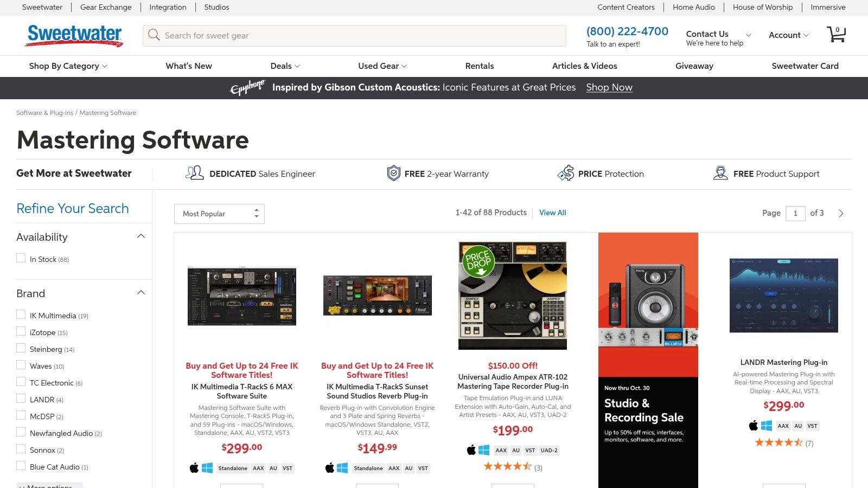This screenshot has width=868, height=488.
Task: Click the search for sweet gear field
Action: [354, 35]
